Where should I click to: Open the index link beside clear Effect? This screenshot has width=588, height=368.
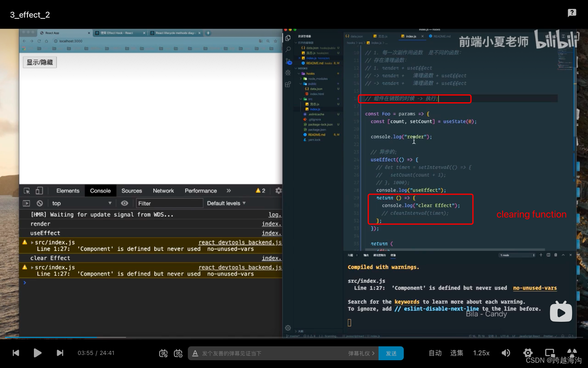coord(272,258)
